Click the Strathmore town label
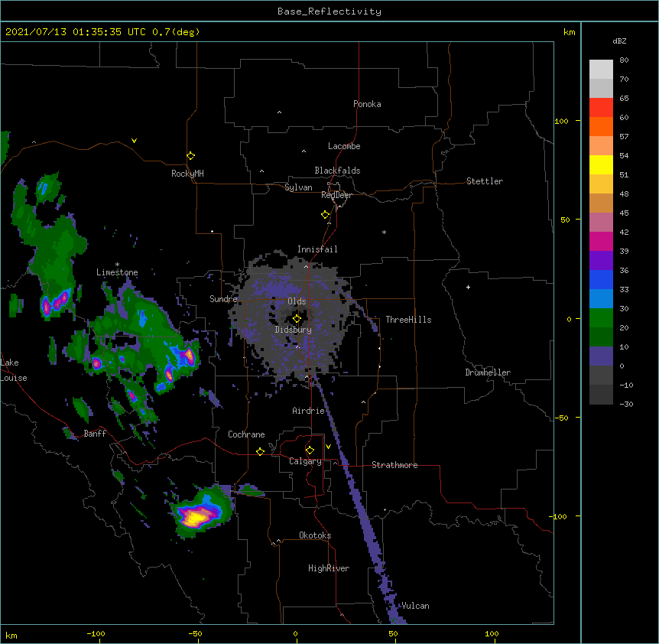This screenshot has height=644, width=659. (x=394, y=465)
